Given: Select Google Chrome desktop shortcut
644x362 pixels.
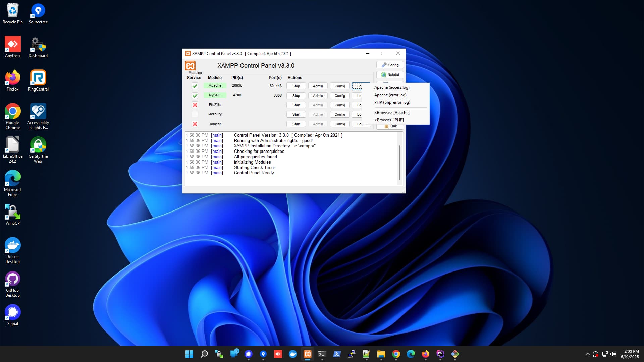Looking at the screenshot, I should click(13, 116).
